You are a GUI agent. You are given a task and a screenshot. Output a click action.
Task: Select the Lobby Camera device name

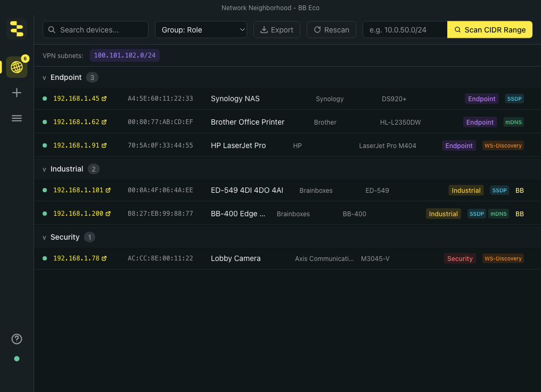pyautogui.click(x=236, y=258)
